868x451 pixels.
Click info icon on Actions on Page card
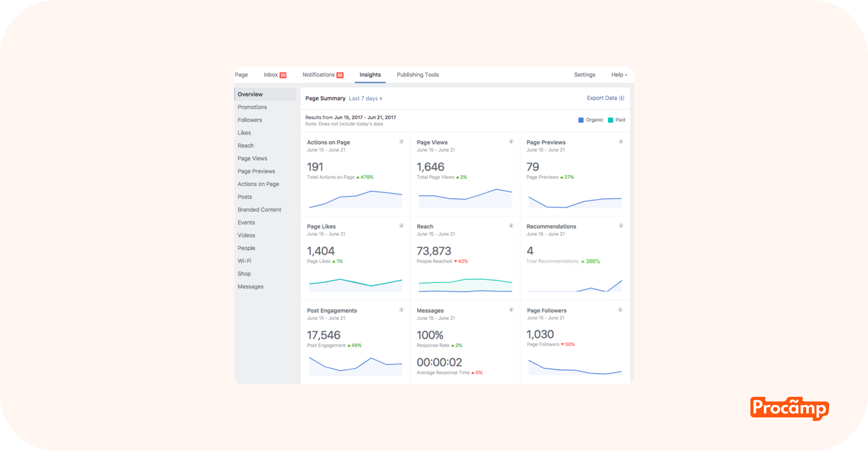[x=401, y=141]
